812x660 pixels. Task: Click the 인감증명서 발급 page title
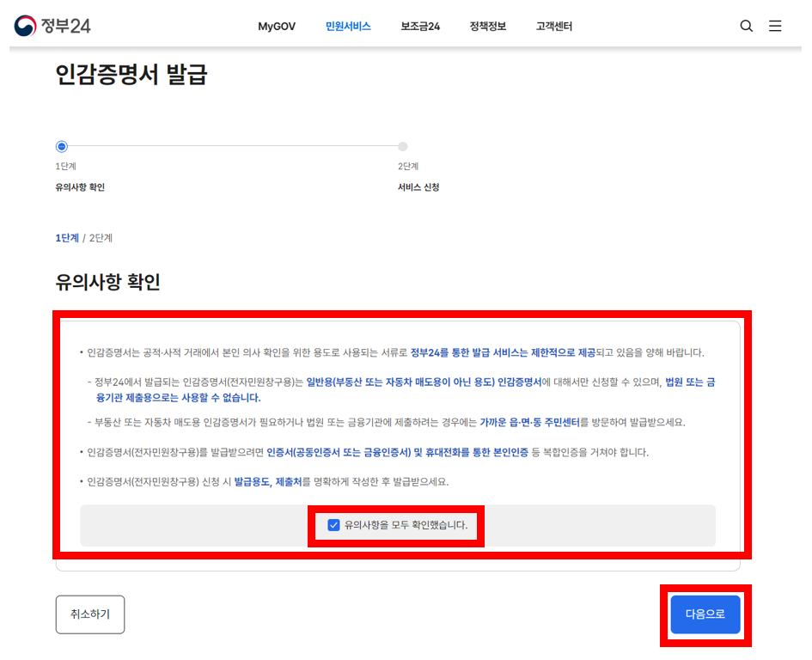point(131,75)
